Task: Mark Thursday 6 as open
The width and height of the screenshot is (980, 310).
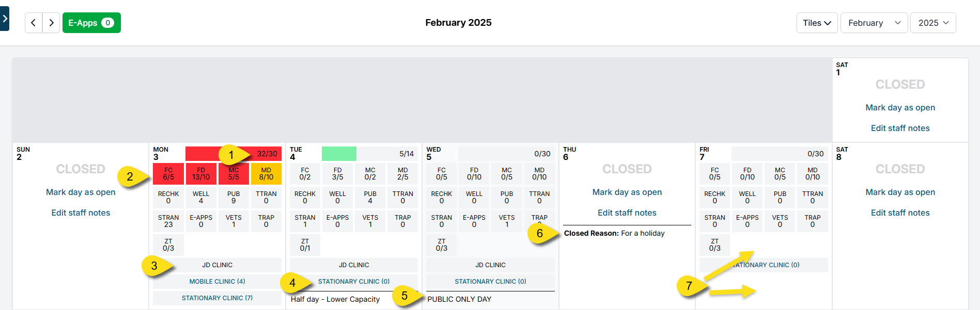Action: (627, 192)
